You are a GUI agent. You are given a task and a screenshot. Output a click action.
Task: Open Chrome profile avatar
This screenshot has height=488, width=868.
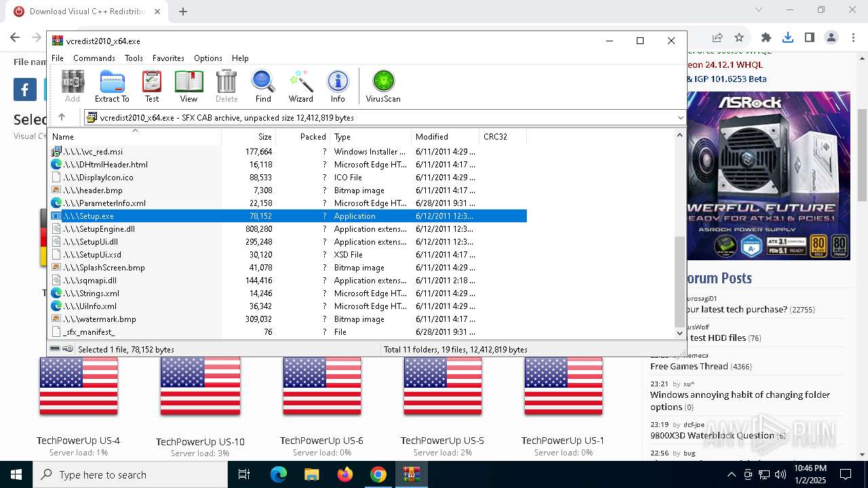coord(831,38)
